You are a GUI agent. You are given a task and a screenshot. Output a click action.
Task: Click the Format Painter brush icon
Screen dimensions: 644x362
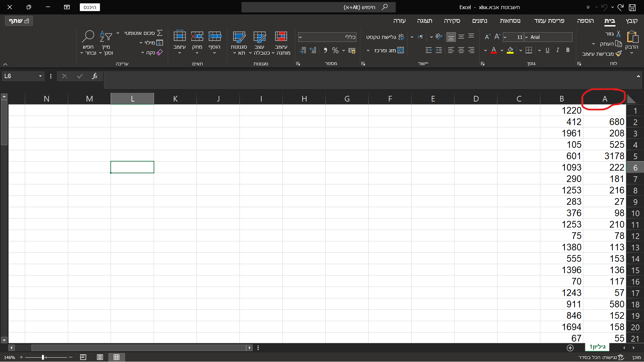pos(619,54)
